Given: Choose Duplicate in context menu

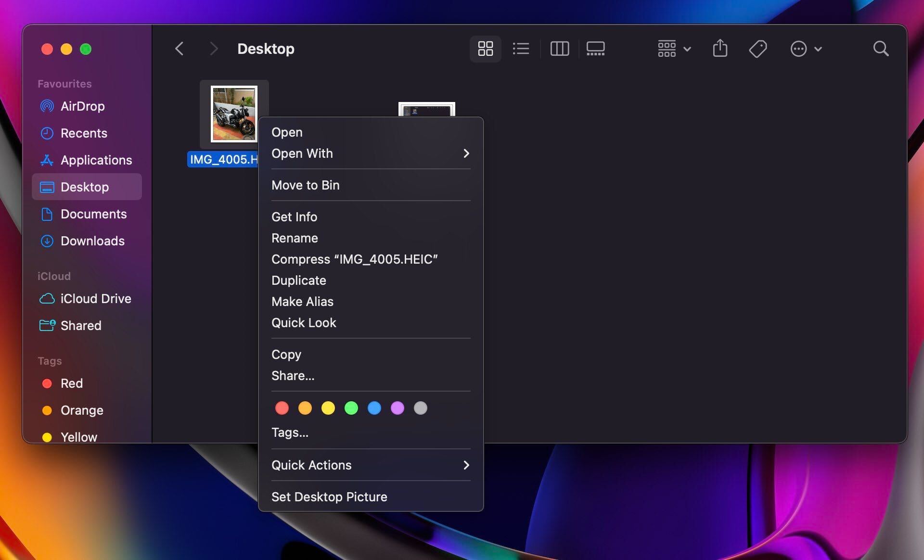Looking at the screenshot, I should pyautogui.click(x=371, y=280).
